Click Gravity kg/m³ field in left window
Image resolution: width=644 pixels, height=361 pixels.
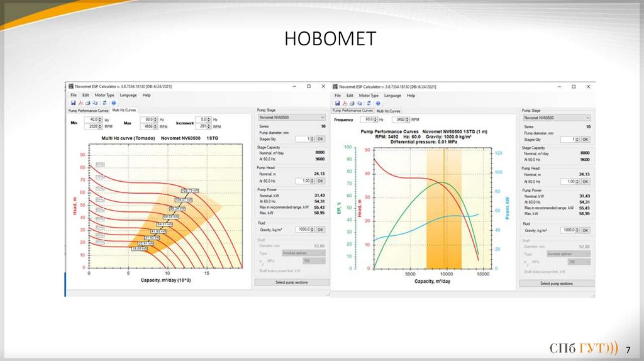[305, 230]
